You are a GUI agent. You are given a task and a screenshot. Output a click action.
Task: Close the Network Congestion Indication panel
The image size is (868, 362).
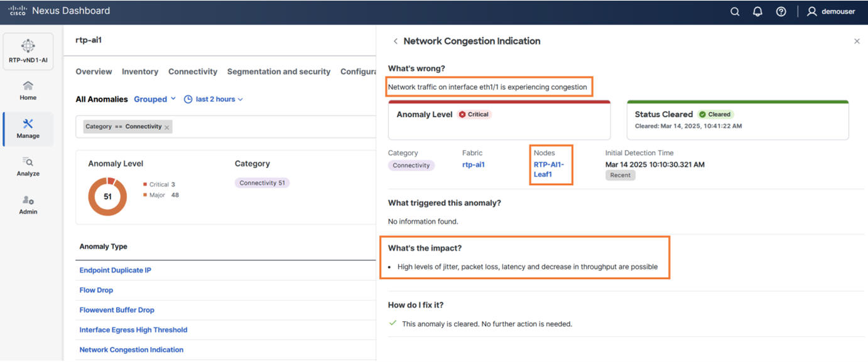coord(857,41)
